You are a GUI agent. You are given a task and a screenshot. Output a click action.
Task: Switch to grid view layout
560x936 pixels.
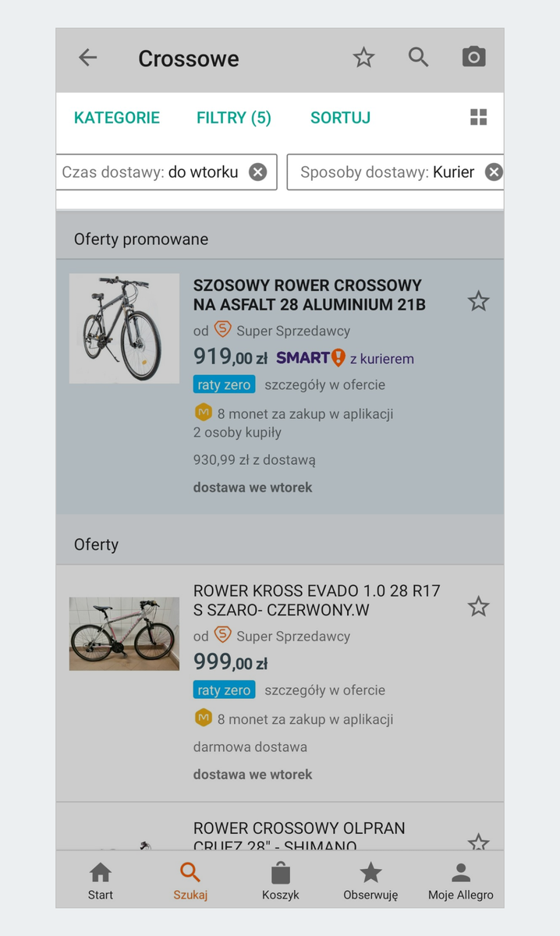pyautogui.click(x=478, y=118)
